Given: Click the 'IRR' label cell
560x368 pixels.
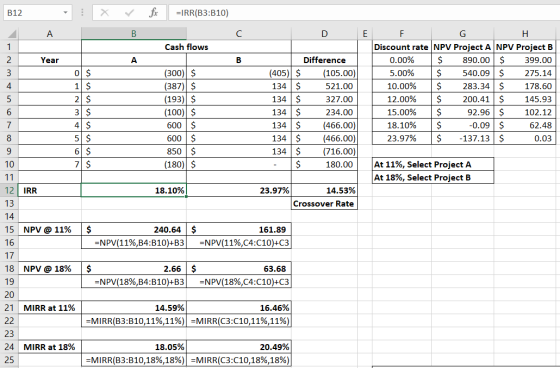Looking at the screenshot, I should click(50, 190).
